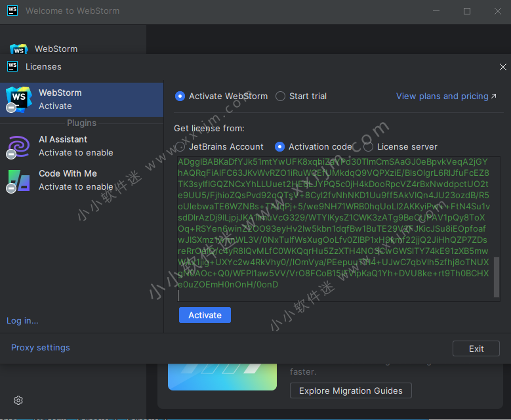This screenshot has width=511, height=420.
Task: Open settings via the gear icon
Action: tap(18, 400)
